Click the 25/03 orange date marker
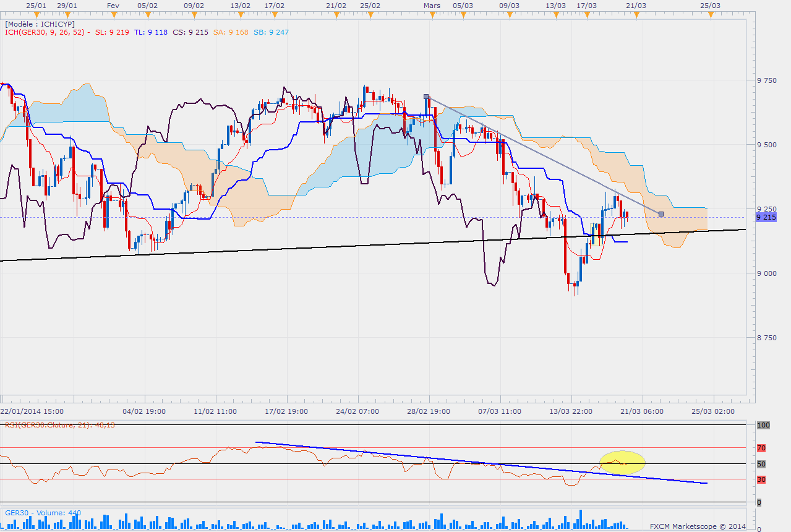 710,13
